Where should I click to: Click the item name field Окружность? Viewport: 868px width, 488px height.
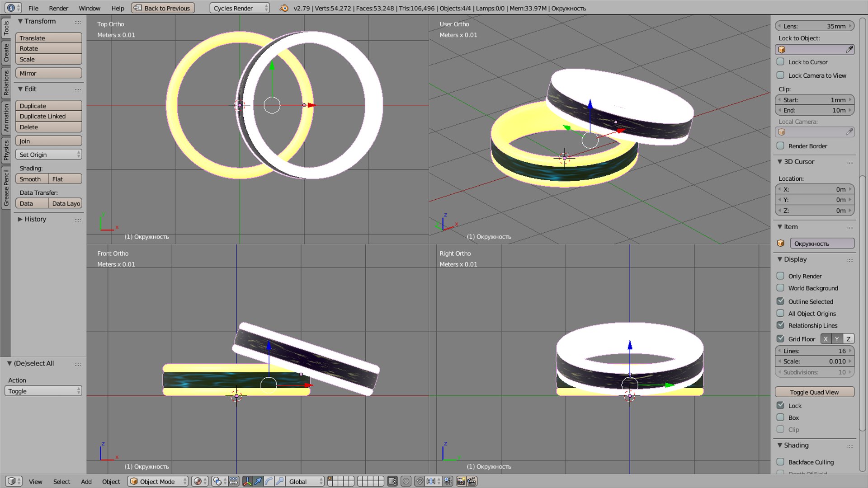[x=822, y=244]
